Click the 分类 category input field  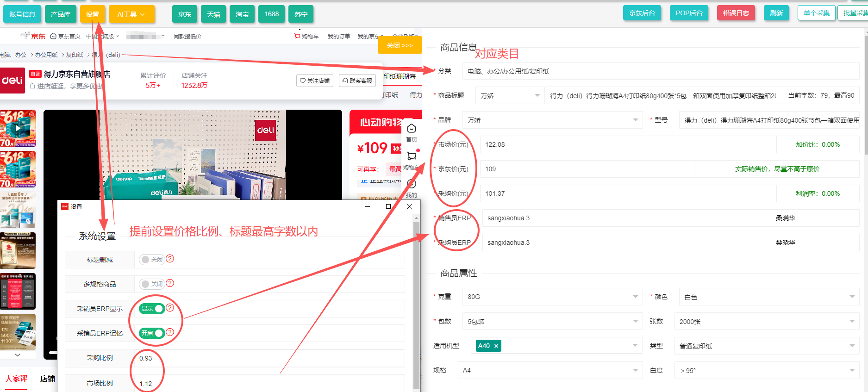(661, 71)
